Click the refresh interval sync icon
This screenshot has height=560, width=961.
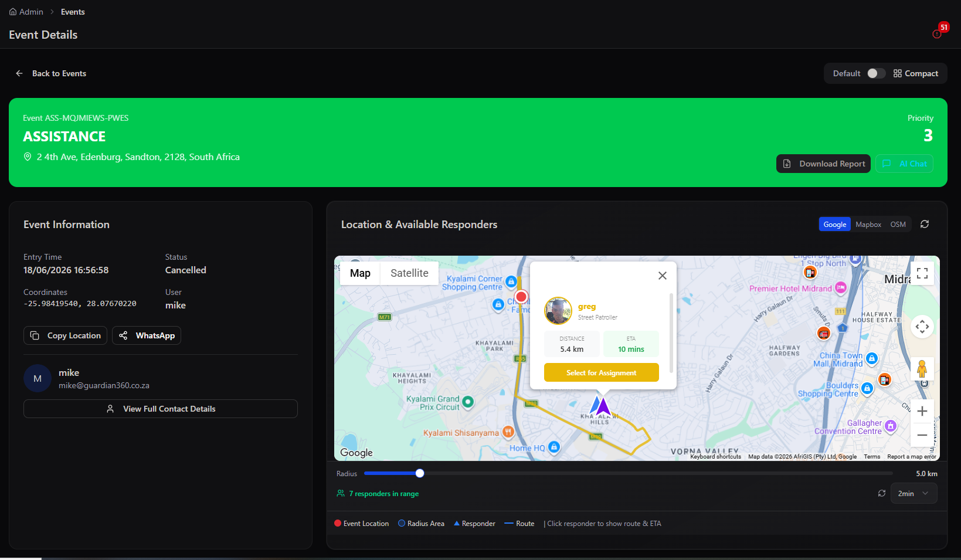882,493
